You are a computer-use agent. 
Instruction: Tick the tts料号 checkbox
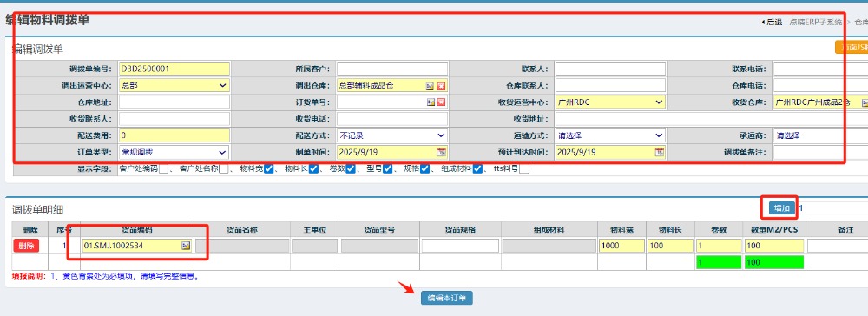pos(523,168)
